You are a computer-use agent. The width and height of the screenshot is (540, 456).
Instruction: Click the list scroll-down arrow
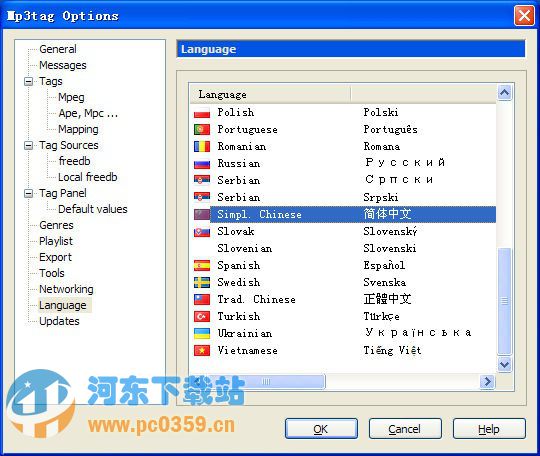click(x=505, y=364)
